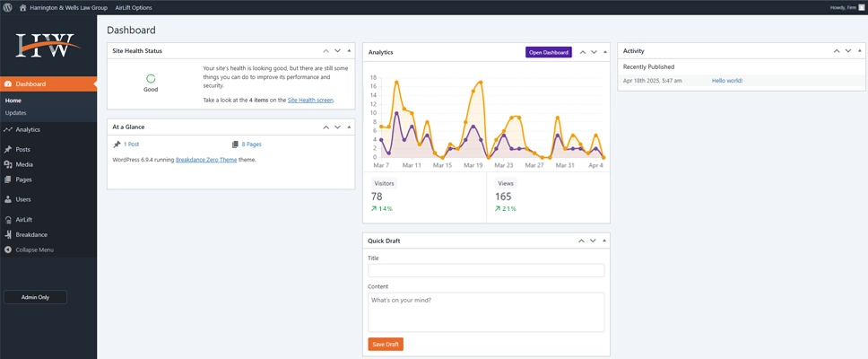This screenshot has height=359, width=868.
Task: Click the Views stat label
Action: click(x=506, y=183)
